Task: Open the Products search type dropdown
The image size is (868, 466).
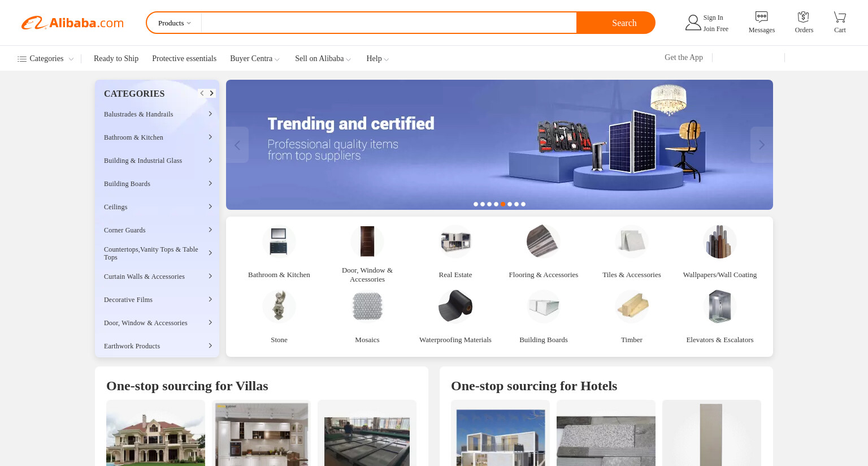Action: point(174,23)
